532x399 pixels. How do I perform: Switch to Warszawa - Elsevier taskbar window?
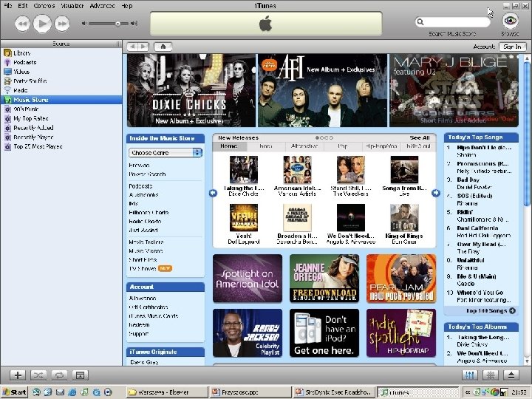(166, 392)
